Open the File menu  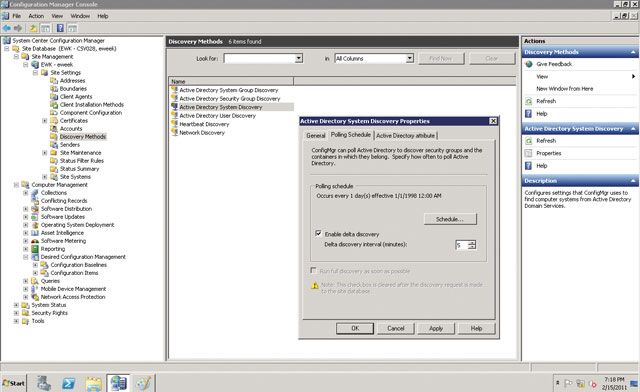tap(16, 16)
